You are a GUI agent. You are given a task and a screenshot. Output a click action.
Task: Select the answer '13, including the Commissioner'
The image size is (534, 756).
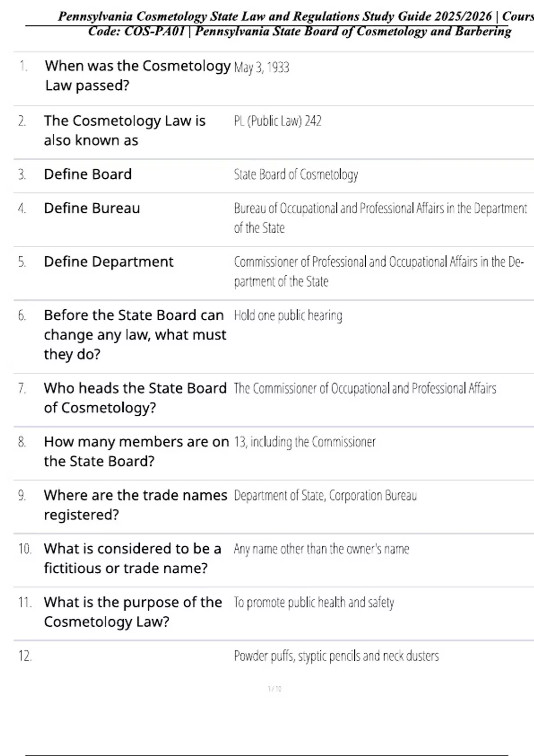pos(305,442)
